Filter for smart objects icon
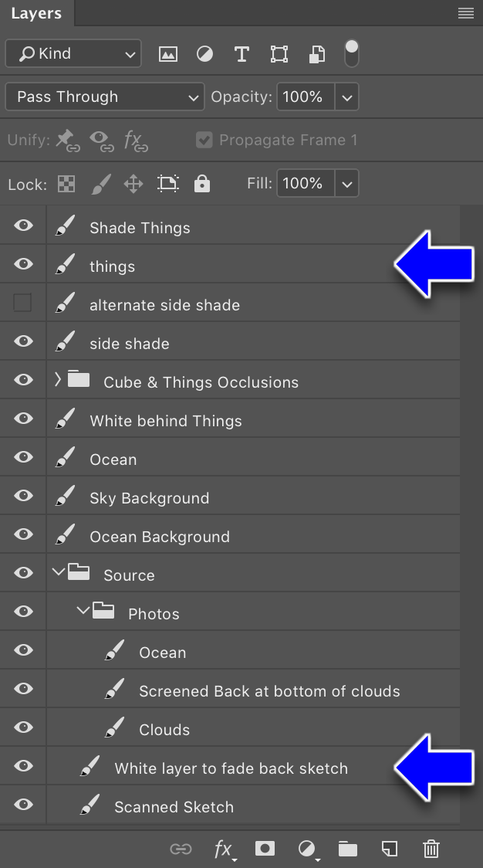Viewport: 483px width, 868px height. pos(316,54)
